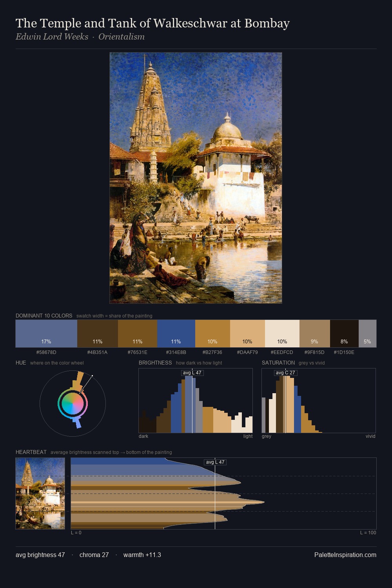Click the HEARTBEAT section heading
Viewport: 392px width, 588px height.
(x=31, y=452)
